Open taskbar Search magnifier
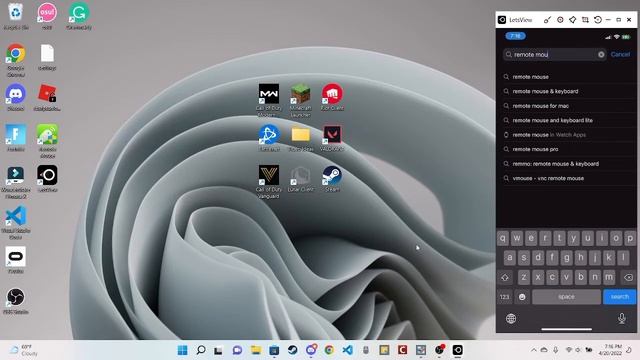640x360 pixels. pyautogui.click(x=201, y=350)
